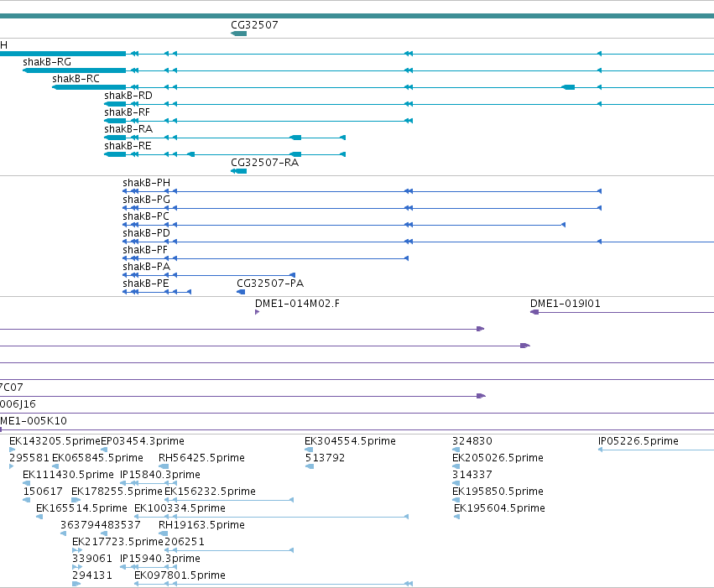
Task: Select the shakB-PD protein label
Action: [146, 233]
